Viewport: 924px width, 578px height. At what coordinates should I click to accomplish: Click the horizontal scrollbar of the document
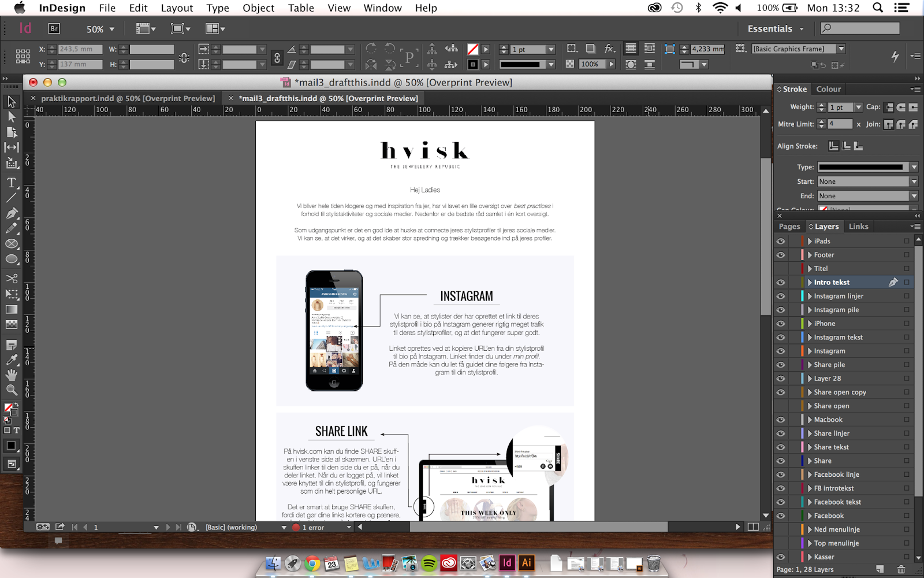pos(538,527)
